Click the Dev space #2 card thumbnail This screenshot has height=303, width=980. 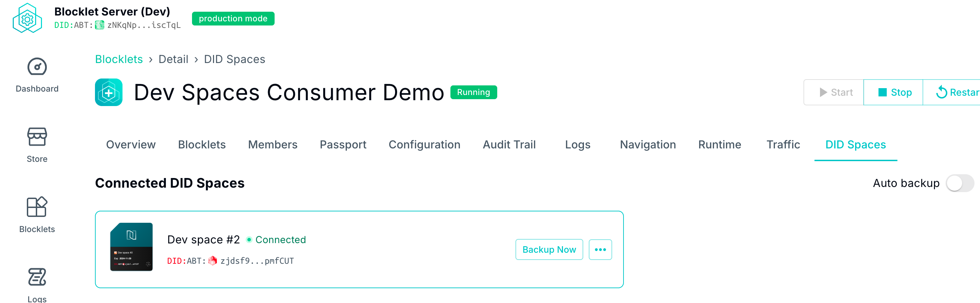131,247
